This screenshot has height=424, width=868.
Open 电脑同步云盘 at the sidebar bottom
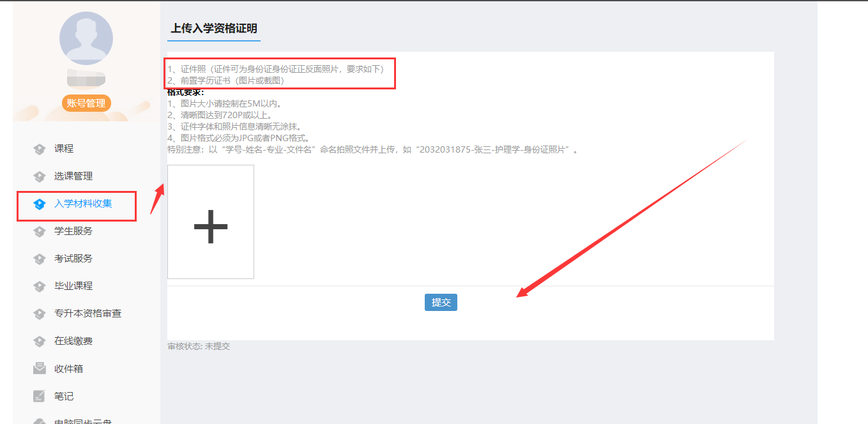[83, 421]
